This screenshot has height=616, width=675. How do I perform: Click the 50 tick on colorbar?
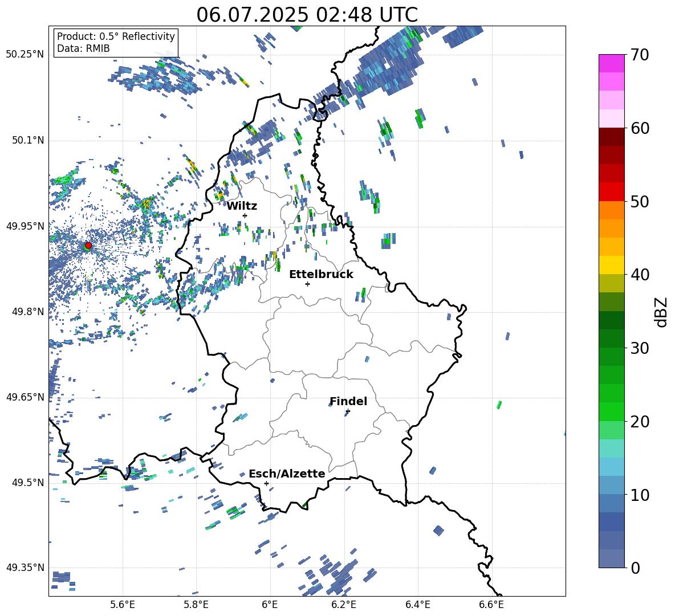click(x=640, y=201)
